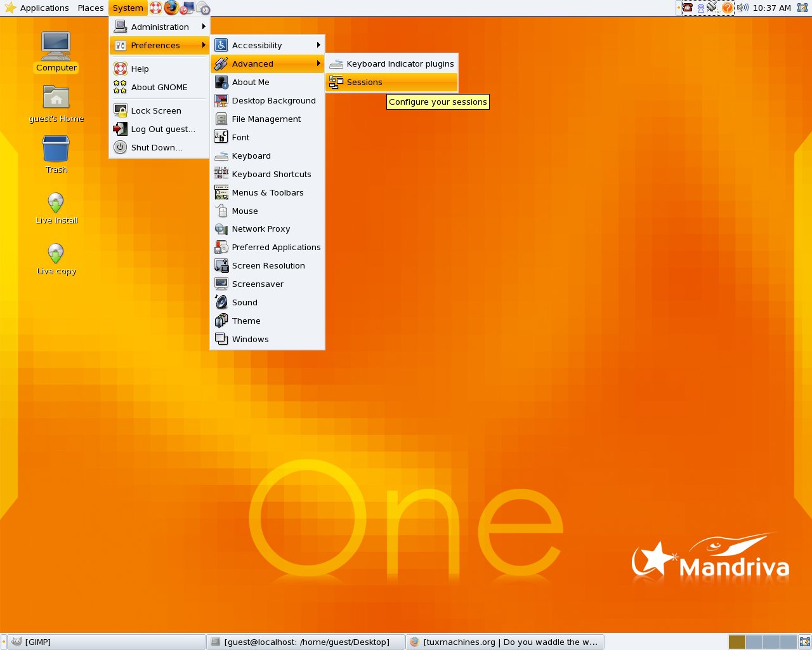Click the Desktop Background icon
The height and width of the screenshot is (650, 812).
click(221, 100)
